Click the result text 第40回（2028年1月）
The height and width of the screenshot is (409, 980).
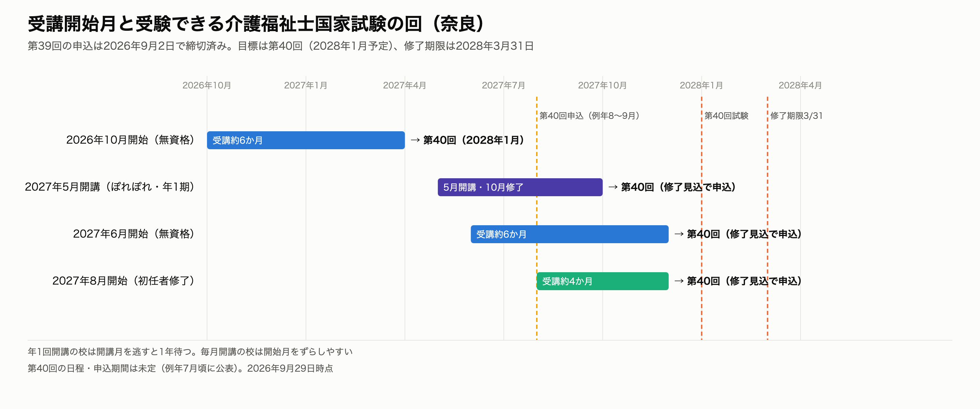click(x=474, y=140)
